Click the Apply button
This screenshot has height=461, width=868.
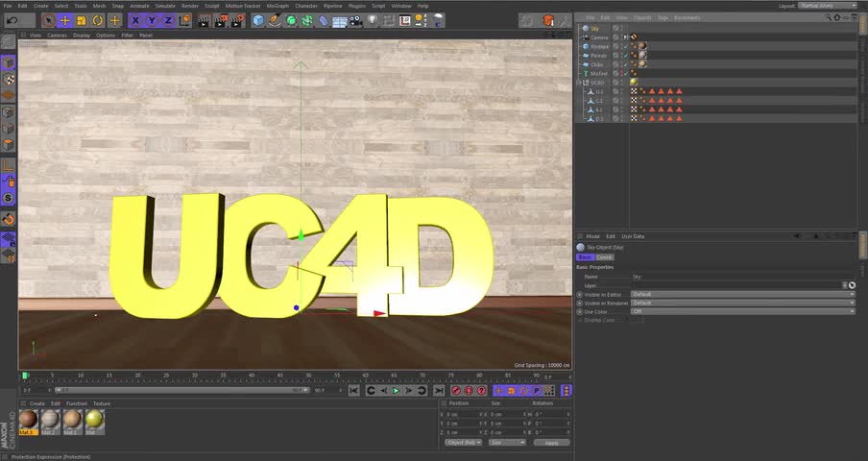tap(551, 443)
